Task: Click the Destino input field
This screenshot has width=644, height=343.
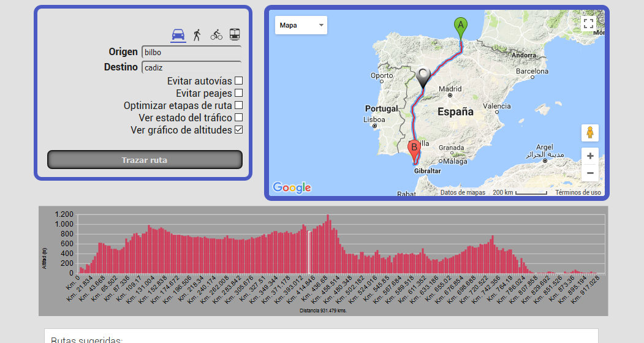Action: click(191, 67)
